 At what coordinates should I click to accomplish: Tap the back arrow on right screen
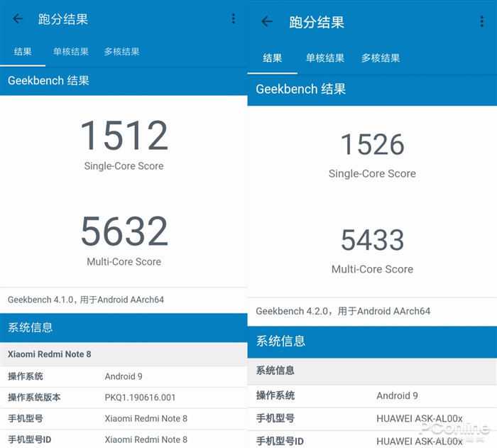pyautogui.click(x=267, y=21)
